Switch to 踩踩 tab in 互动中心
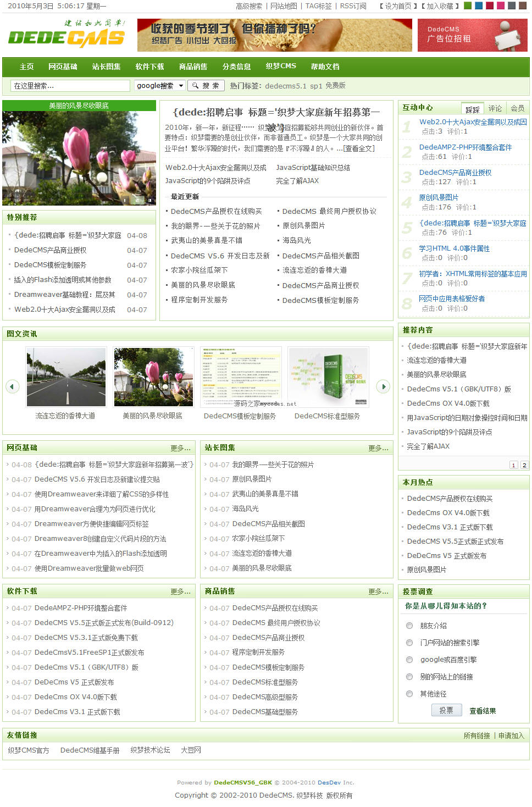The height and width of the screenshot is (807, 532). coord(473,108)
